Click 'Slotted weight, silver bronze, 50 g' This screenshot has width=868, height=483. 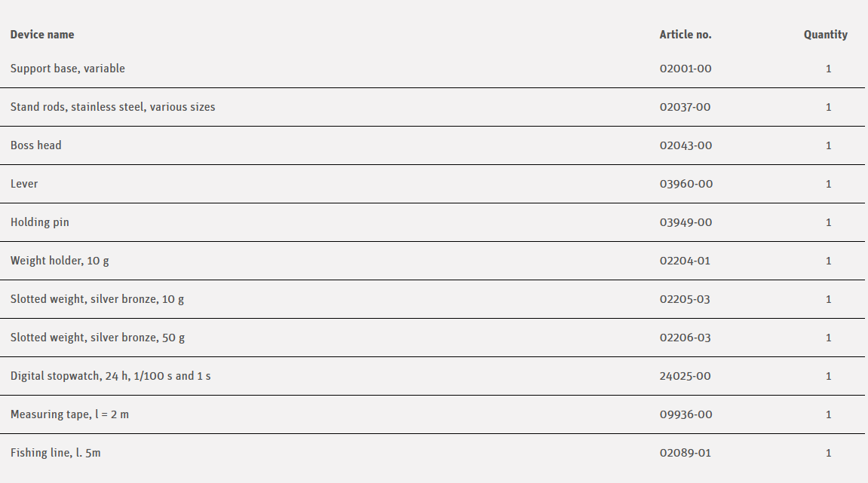(97, 338)
